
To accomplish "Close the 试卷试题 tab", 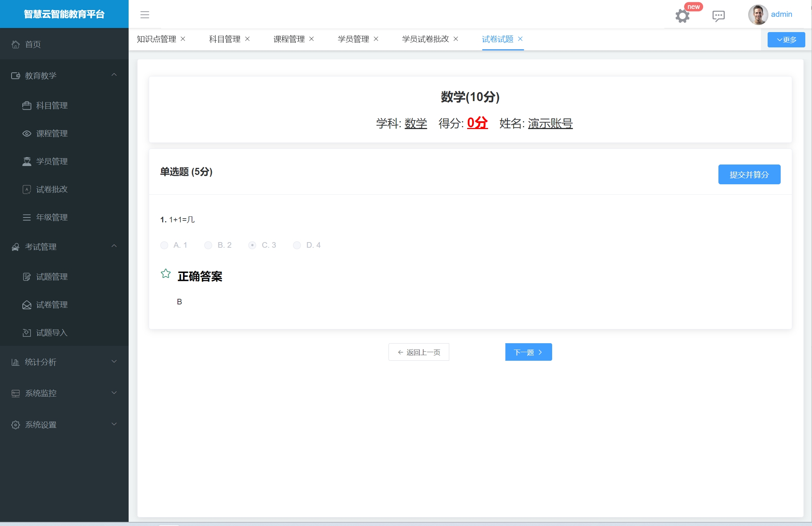I will (520, 39).
